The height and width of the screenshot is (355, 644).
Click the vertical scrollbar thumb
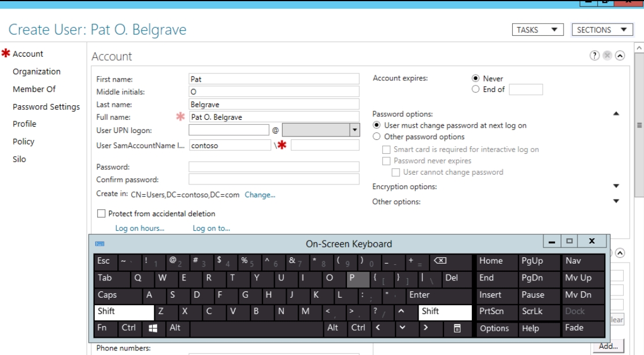(x=639, y=125)
